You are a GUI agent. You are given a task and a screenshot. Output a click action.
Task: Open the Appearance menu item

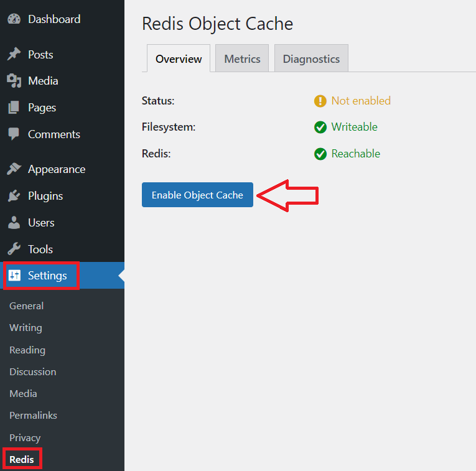point(62,169)
